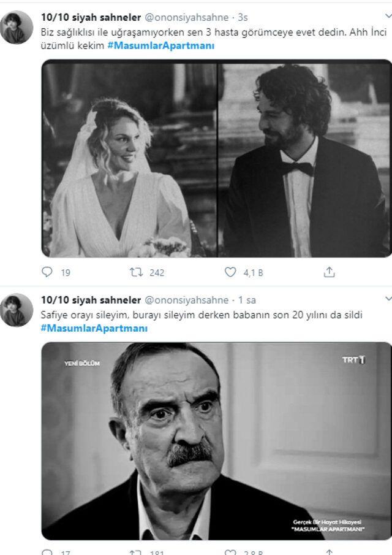The height and width of the screenshot is (555, 392).
Task: Click @ononsiyahsahne handle on the 1 sa tweet
Action: point(187,300)
